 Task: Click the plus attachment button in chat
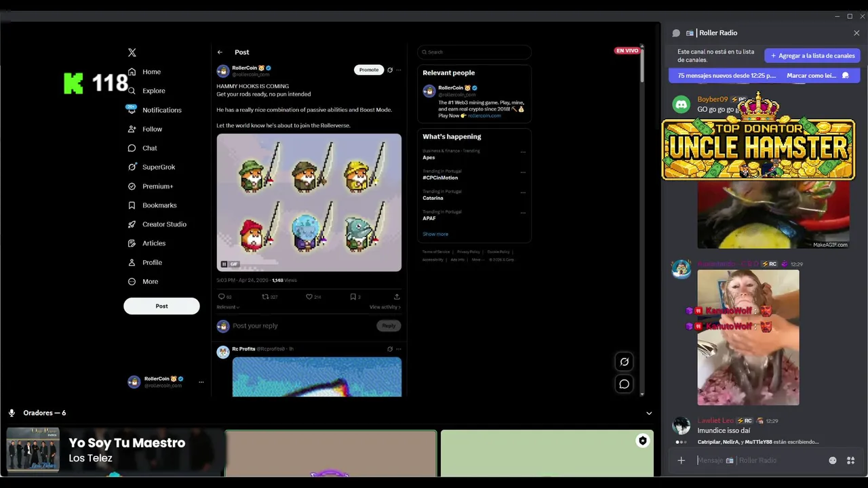pos(682,461)
